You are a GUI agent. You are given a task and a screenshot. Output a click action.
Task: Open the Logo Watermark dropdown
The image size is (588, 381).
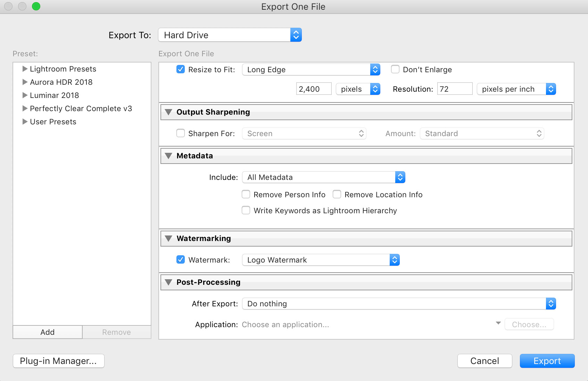321,260
